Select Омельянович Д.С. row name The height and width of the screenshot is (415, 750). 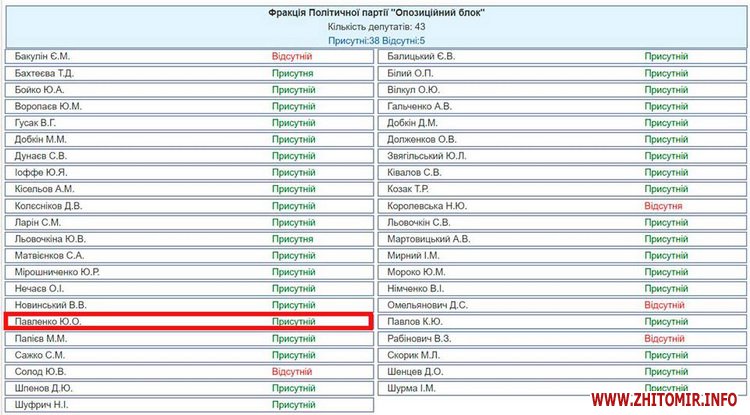pyautogui.click(x=427, y=305)
